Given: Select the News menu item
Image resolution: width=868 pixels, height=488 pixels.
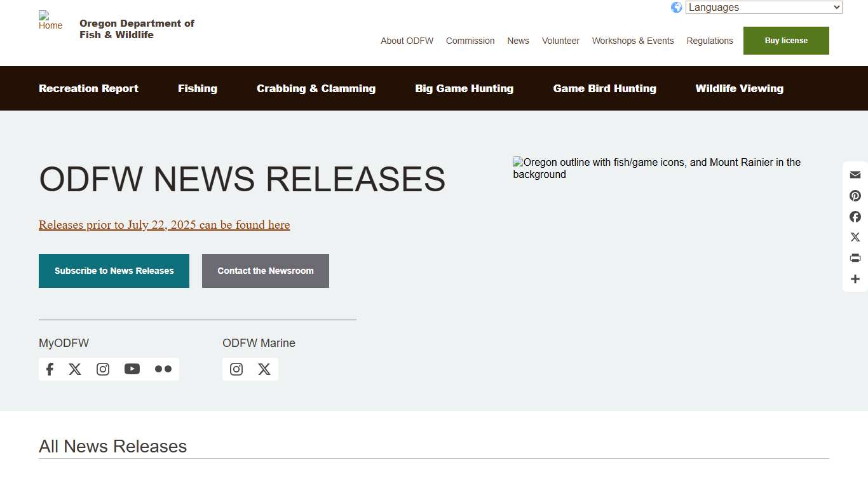Looking at the screenshot, I should [x=518, y=41].
